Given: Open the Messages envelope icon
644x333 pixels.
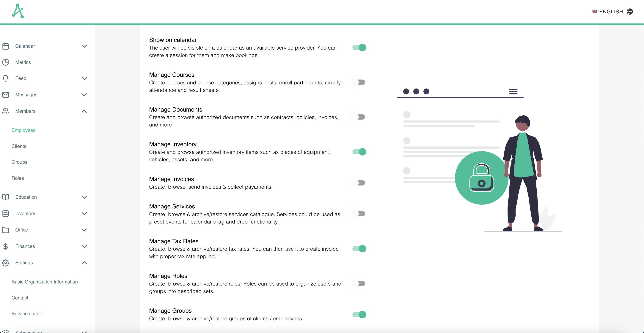Looking at the screenshot, I should pyautogui.click(x=6, y=95).
